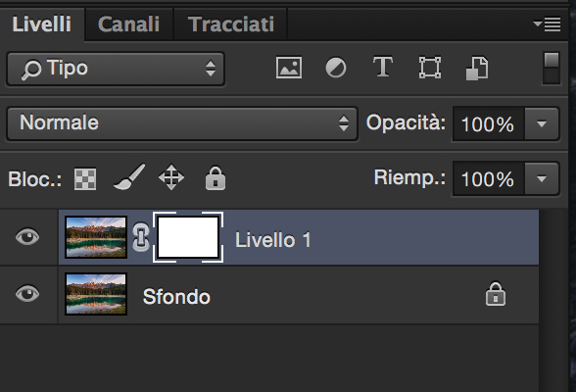The height and width of the screenshot is (392, 576).
Task: Filter for adjustment layers icon
Action: 336,68
